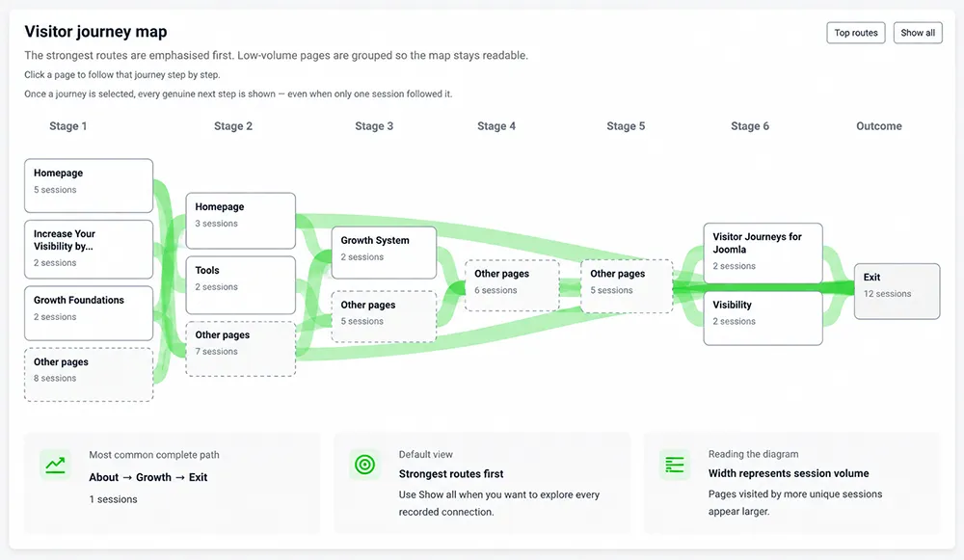Click the 'Once a journey is selected' explanation line
The width and height of the screenshot is (964, 560).
click(x=238, y=94)
